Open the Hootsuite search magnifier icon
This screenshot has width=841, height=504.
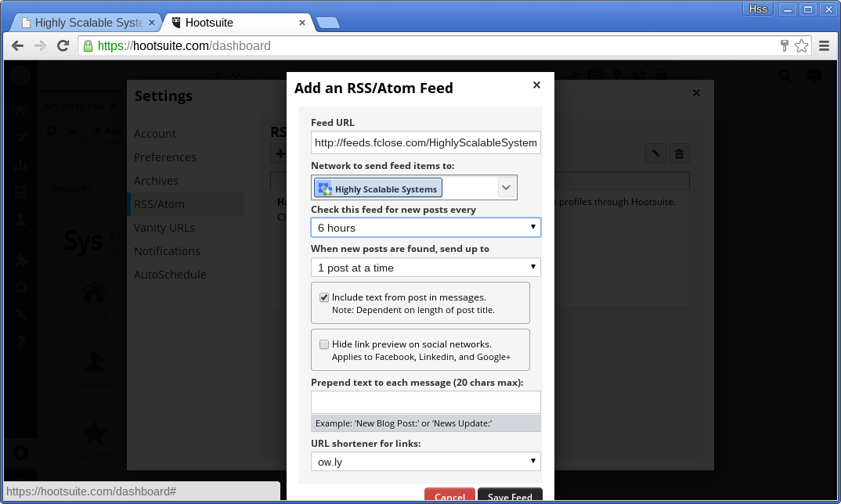(x=785, y=76)
